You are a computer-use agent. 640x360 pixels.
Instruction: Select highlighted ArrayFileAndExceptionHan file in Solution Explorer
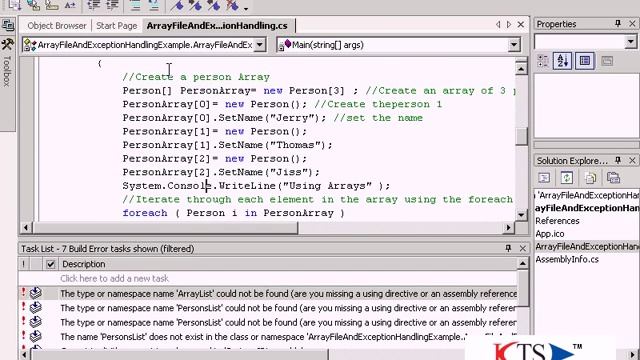pyautogui.click(x=587, y=247)
